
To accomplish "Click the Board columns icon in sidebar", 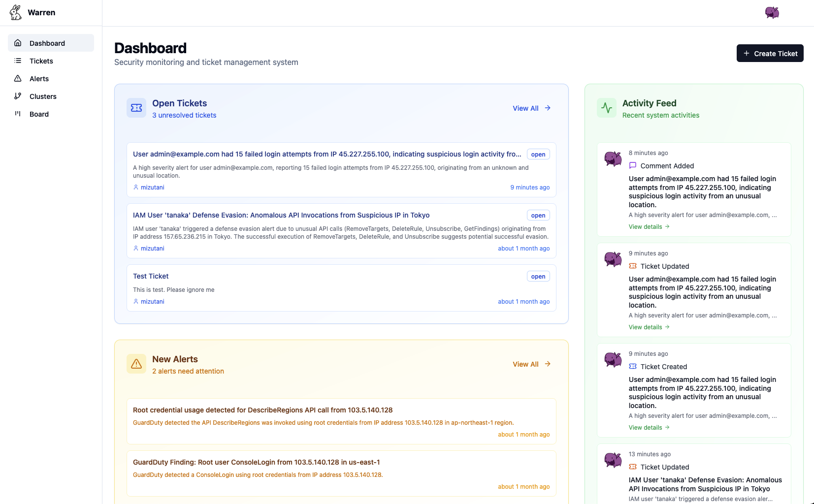I will [x=18, y=114].
